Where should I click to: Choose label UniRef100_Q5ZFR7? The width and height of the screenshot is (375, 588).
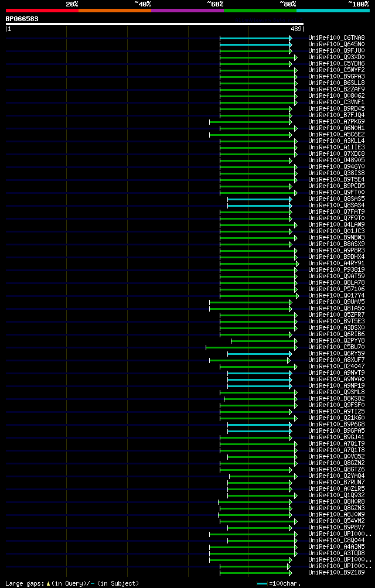[336, 314]
